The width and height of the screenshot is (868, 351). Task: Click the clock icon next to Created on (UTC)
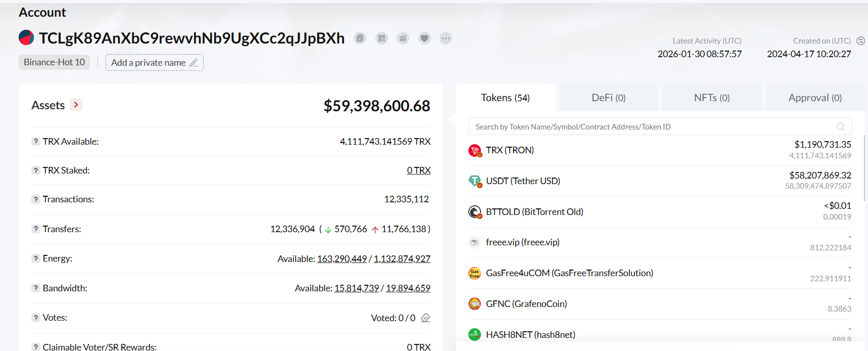pos(861,41)
